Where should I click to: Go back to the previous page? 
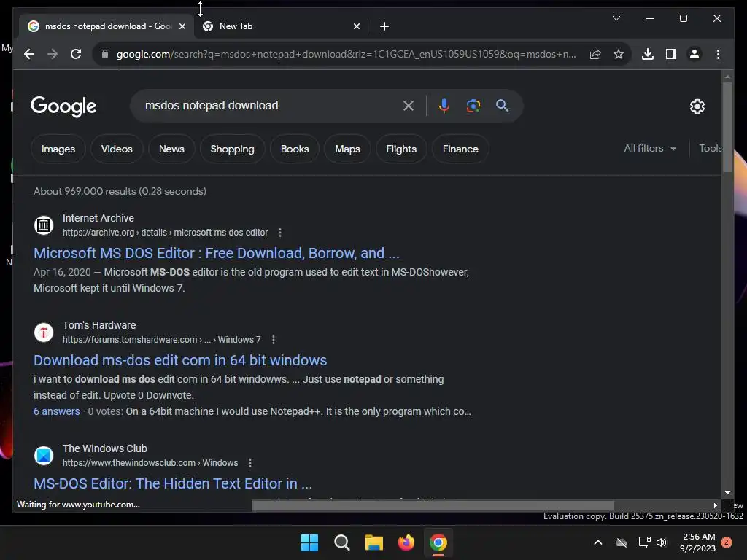[x=29, y=54]
